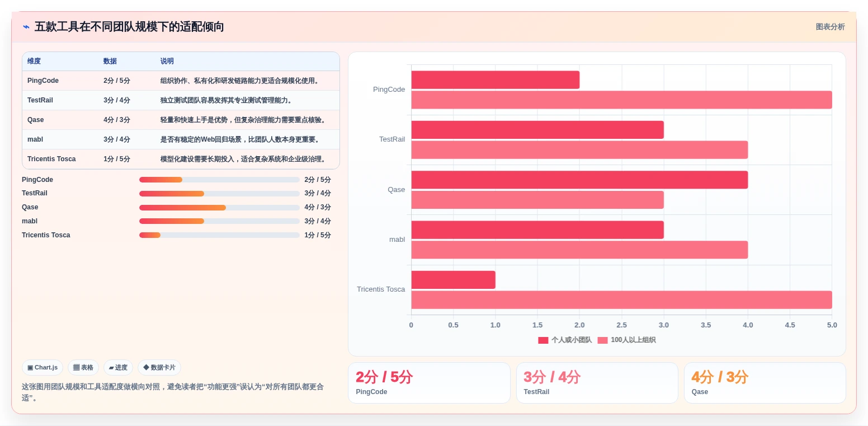Click the 1分 / 5分 table cell

pyautogui.click(x=117, y=159)
